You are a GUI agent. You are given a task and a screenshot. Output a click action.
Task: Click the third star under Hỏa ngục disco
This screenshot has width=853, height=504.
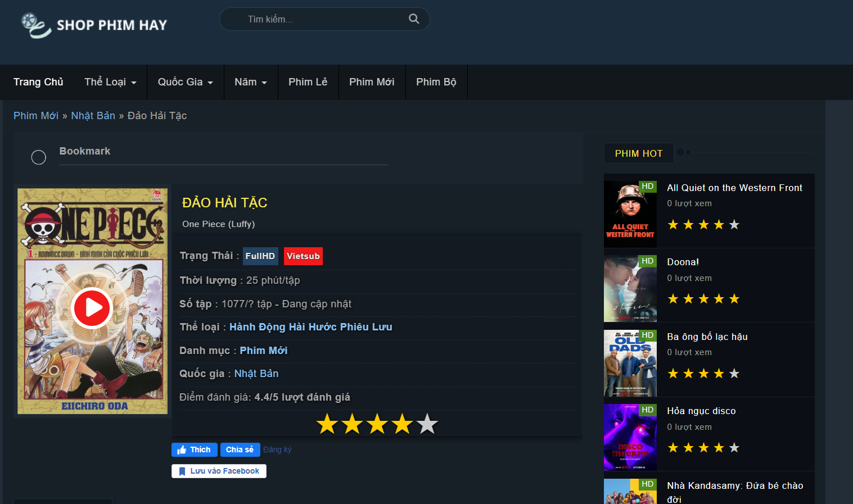703,448
